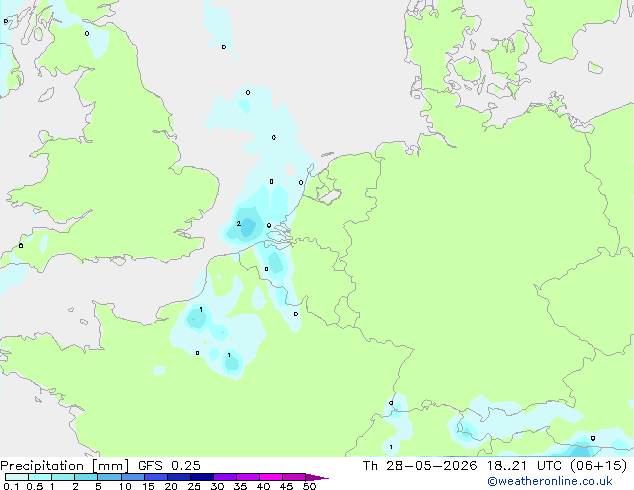The image size is (634, 490).
Task: Click the 0.5–1 mm legend color swatch
Action: (x=40, y=477)
